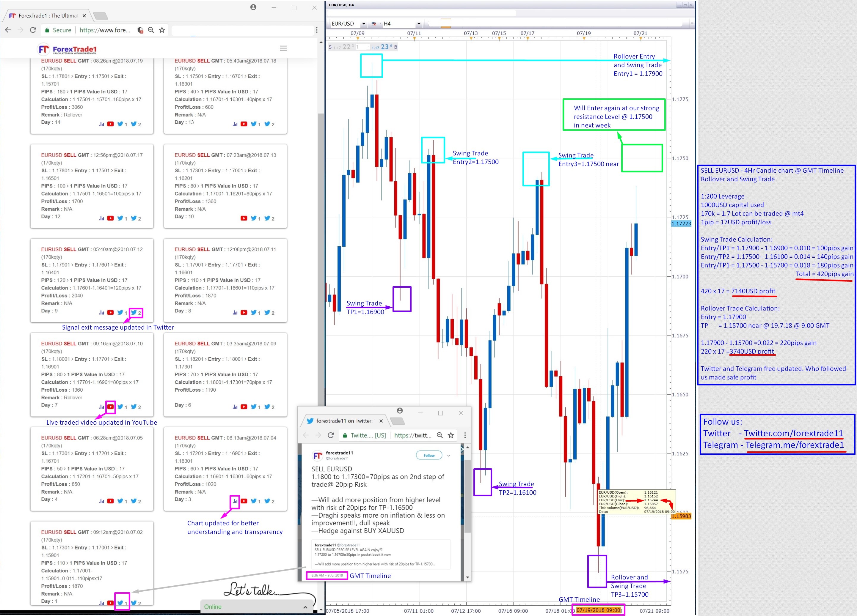Click the 07/11 date marker on the chart timeline
857x616 pixels.
click(x=414, y=33)
